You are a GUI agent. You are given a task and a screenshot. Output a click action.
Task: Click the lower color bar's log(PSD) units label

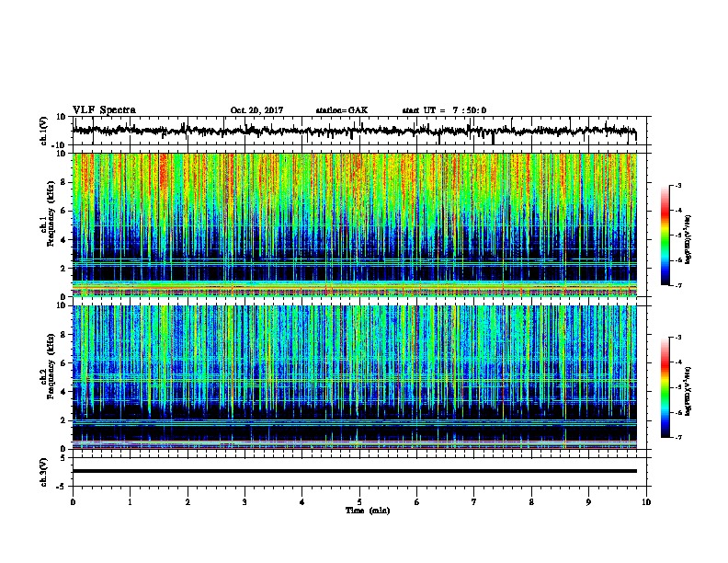(x=688, y=391)
